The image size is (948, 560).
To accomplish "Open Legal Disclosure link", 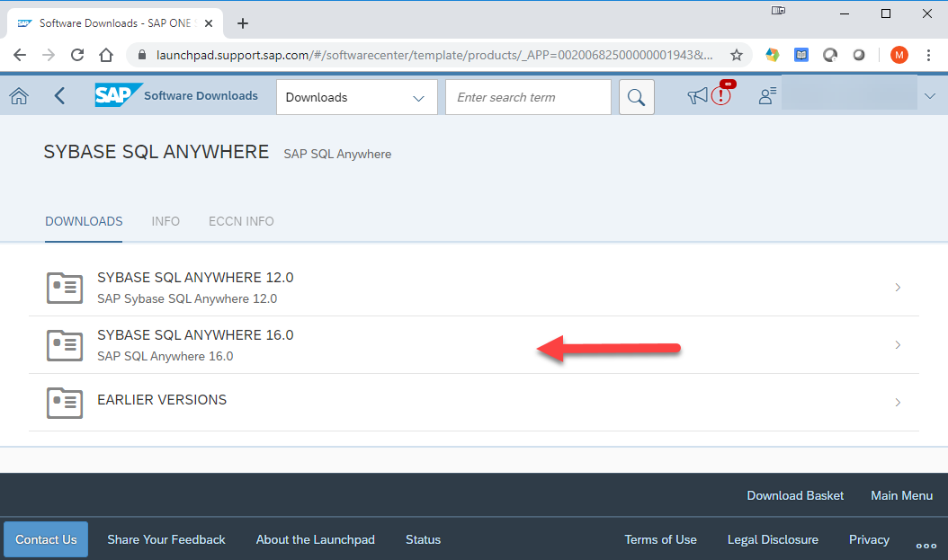I will pos(773,539).
